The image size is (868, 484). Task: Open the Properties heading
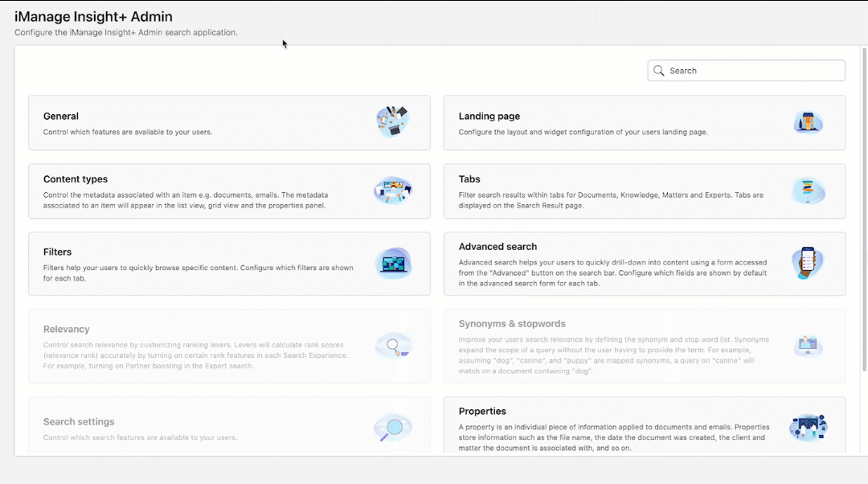tap(482, 412)
